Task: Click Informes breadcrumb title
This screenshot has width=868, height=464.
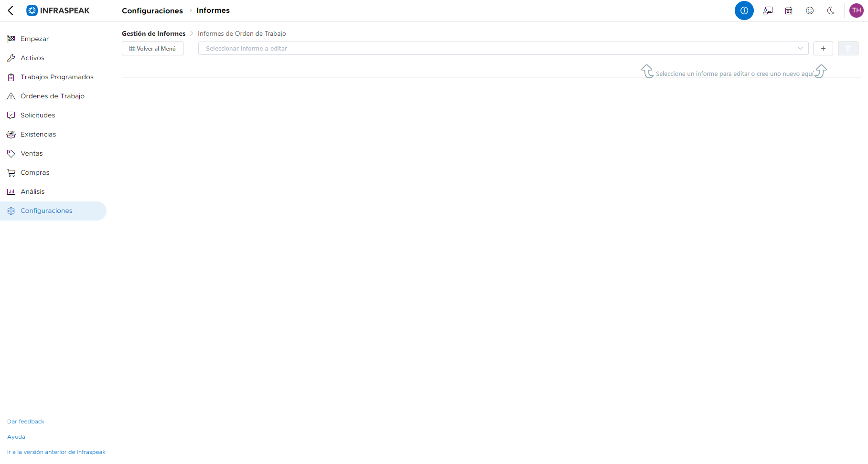Action: pos(213,11)
